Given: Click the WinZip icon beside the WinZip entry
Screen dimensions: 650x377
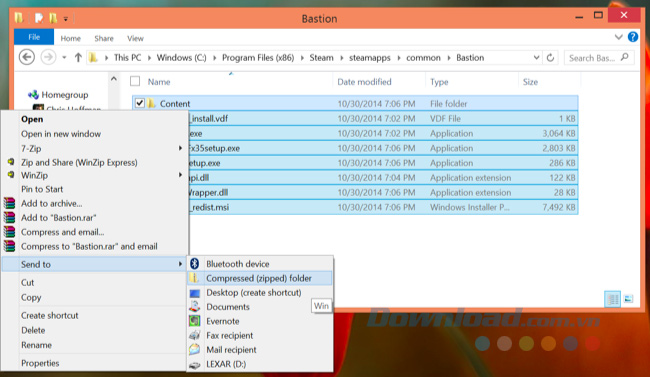Looking at the screenshot, I should click(10, 175).
